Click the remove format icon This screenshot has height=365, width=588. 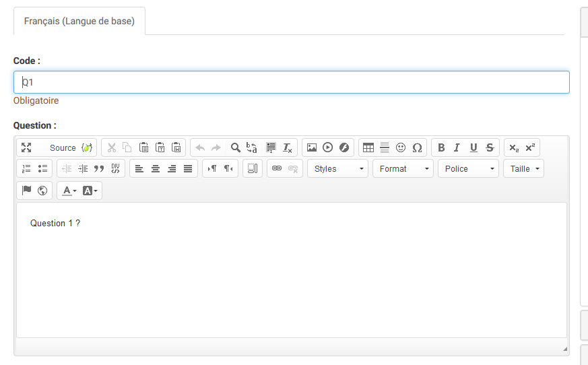288,147
